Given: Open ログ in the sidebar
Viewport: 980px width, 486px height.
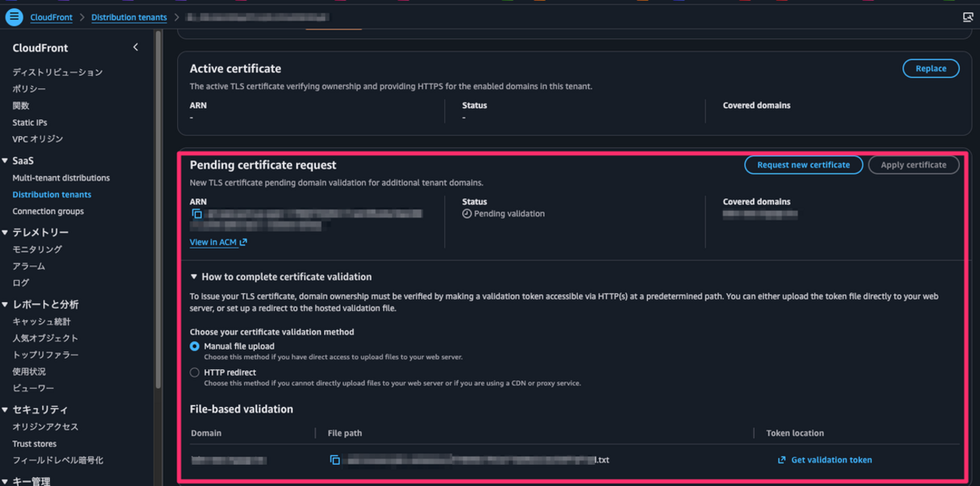Looking at the screenshot, I should point(20,283).
